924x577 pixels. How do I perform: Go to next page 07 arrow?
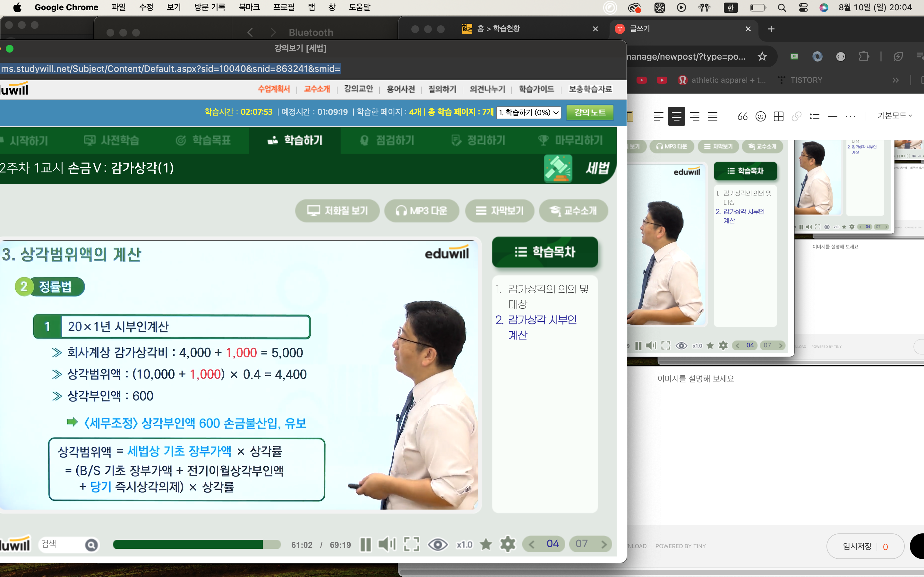604,545
